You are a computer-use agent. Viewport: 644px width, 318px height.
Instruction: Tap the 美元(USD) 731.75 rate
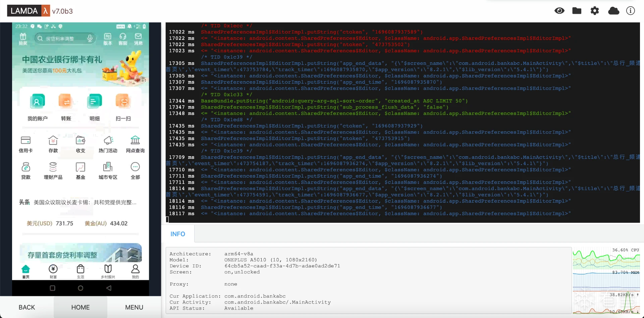pyautogui.click(x=50, y=224)
